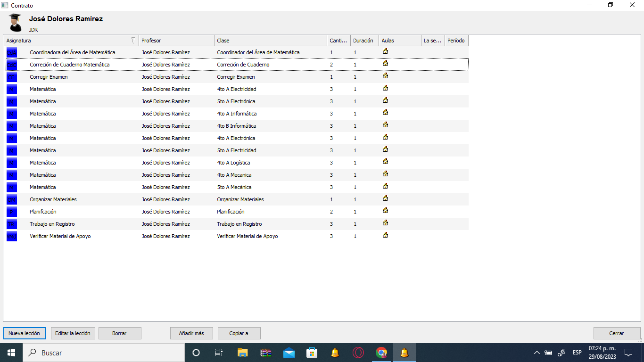Sort by the Profesor column header
The width and height of the screenshot is (644, 362).
click(x=176, y=41)
